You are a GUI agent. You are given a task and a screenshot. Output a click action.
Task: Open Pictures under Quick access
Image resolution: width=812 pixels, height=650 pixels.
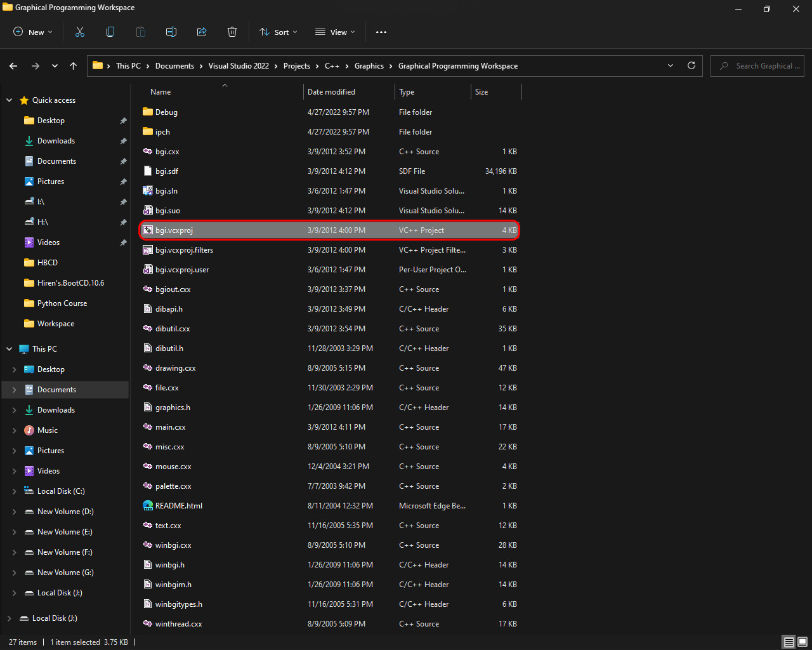[x=51, y=182]
